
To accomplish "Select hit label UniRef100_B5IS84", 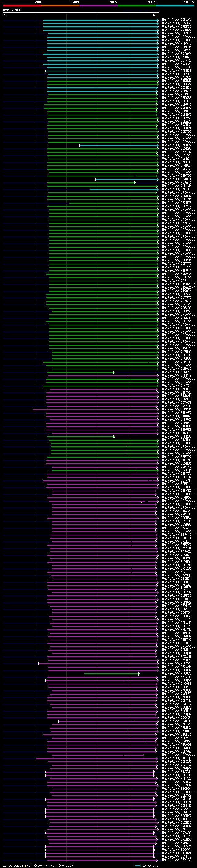I will (177, 785).
